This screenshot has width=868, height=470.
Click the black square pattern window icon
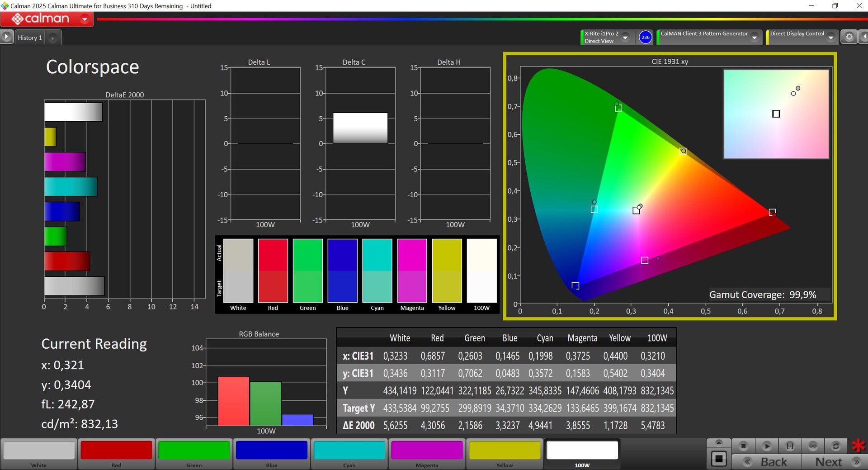(x=719, y=459)
